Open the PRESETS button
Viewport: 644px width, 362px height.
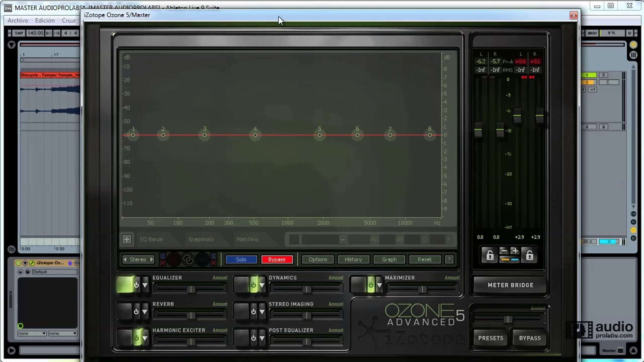click(x=490, y=338)
